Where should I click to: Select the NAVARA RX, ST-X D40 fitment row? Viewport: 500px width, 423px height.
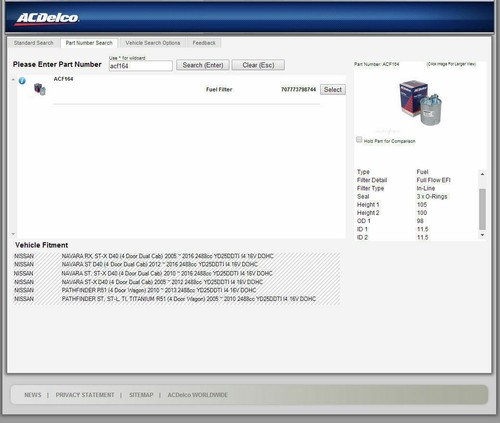click(177, 256)
